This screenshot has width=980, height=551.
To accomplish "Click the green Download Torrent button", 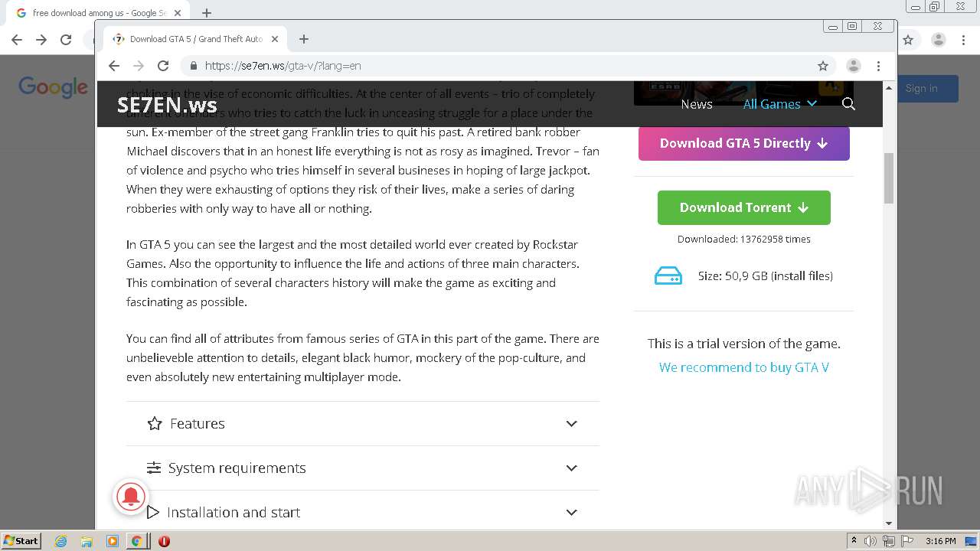I will [744, 207].
